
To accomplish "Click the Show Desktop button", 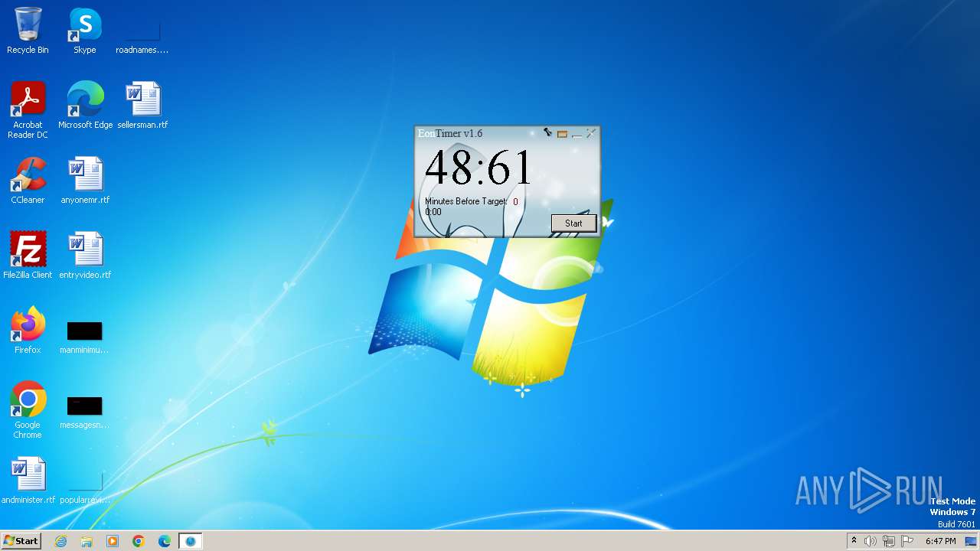I will [x=972, y=541].
